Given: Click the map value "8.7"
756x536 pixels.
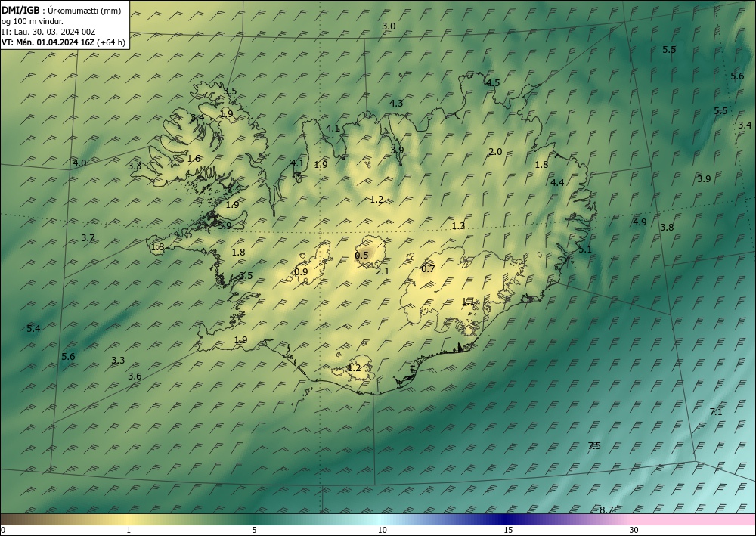Looking at the screenshot, I should pyautogui.click(x=606, y=510).
